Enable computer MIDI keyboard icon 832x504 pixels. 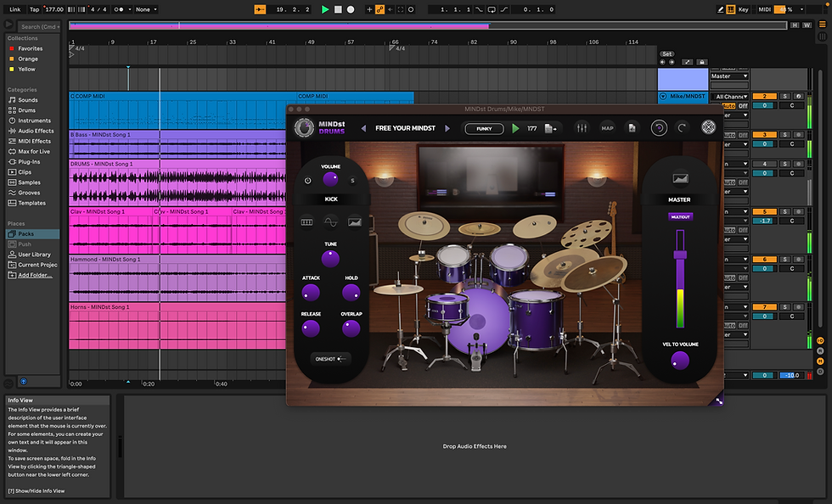click(x=731, y=9)
